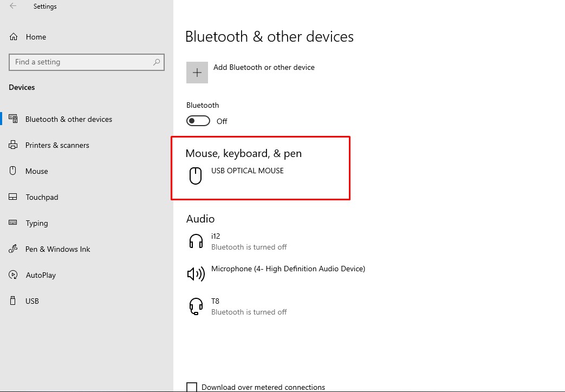Click the Typing keyboard icon
565x392 pixels.
pos(13,223)
